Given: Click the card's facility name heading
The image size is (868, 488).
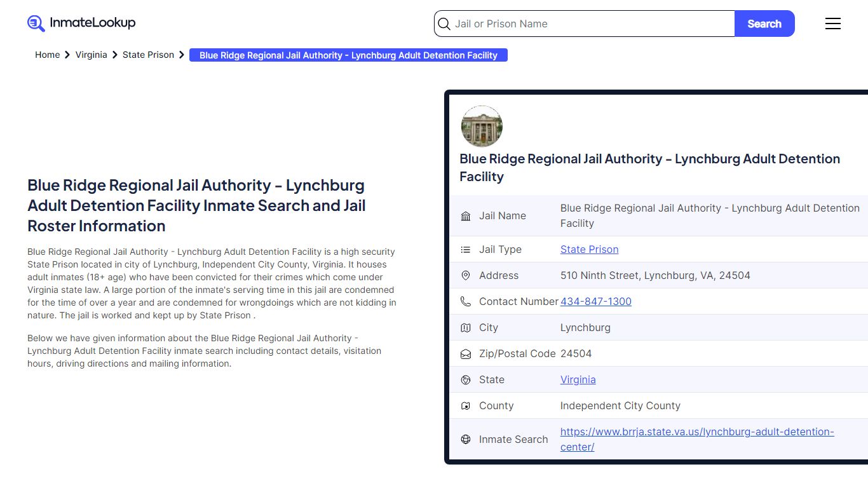Looking at the screenshot, I should [x=649, y=168].
